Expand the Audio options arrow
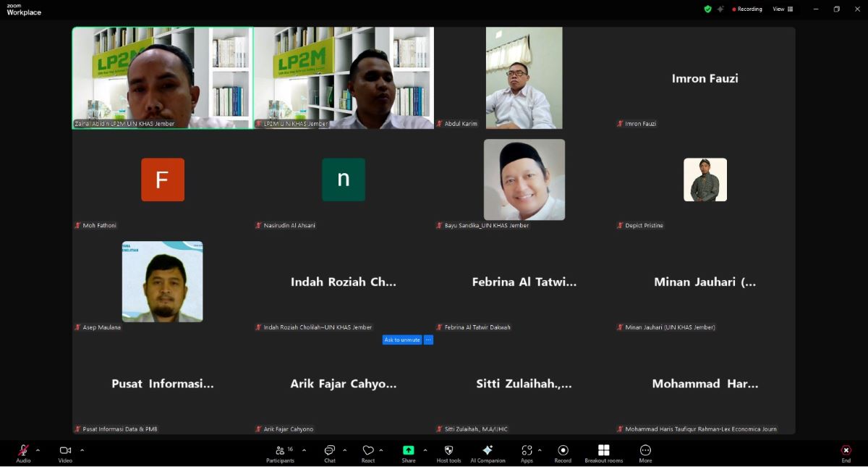Viewport: 868px width, 467px height. [38, 450]
